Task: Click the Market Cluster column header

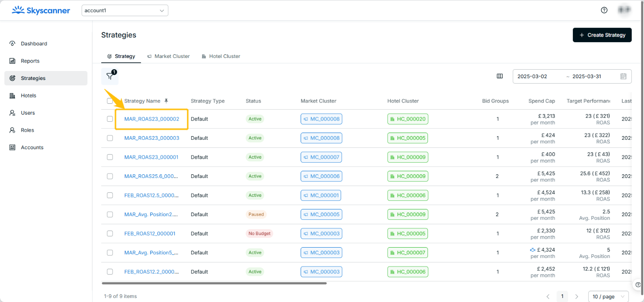Action: pyautogui.click(x=319, y=101)
